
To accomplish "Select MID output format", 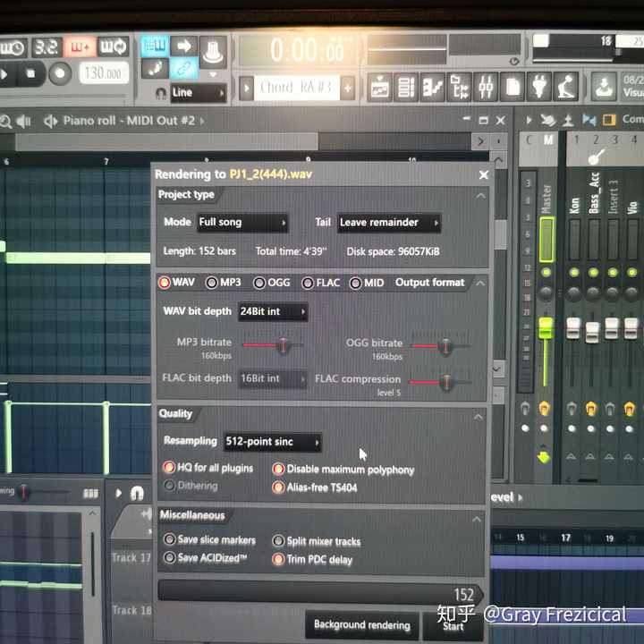I will (x=367, y=283).
